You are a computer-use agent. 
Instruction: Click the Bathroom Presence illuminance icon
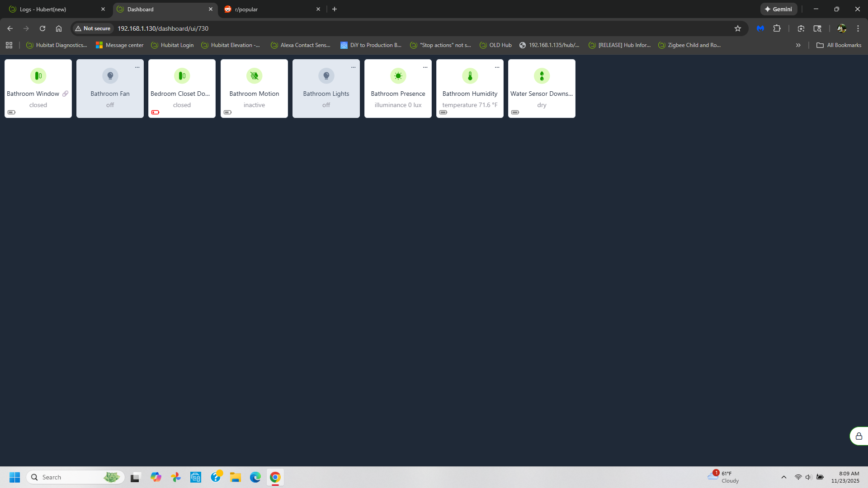pyautogui.click(x=398, y=76)
